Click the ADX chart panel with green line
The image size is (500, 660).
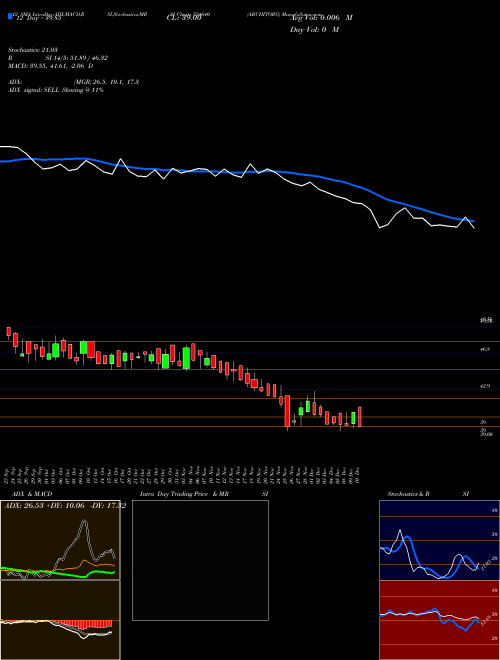pyautogui.click(x=60, y=540)
